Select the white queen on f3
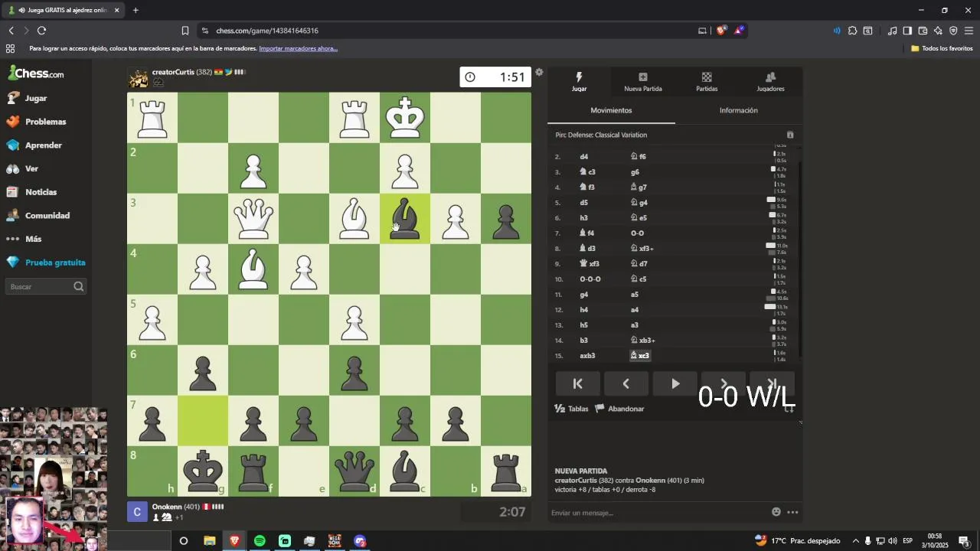This screenshot has height=551, width=980. (x=253, y=219)
